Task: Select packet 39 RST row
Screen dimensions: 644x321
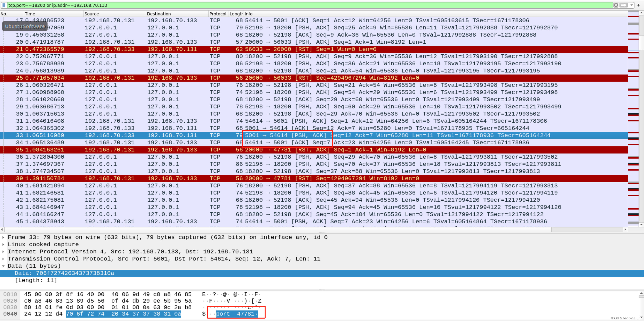Action: pyautogui.click(x=314, y=179)
